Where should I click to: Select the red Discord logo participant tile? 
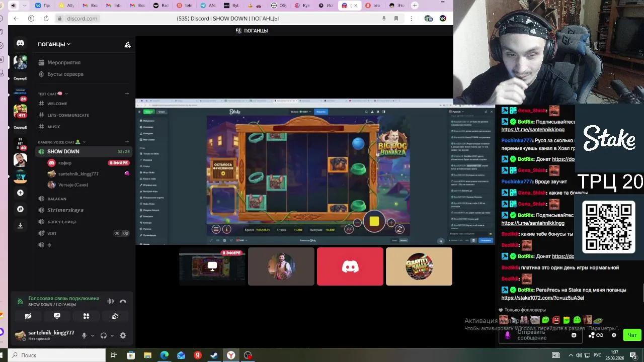(350, 266)
